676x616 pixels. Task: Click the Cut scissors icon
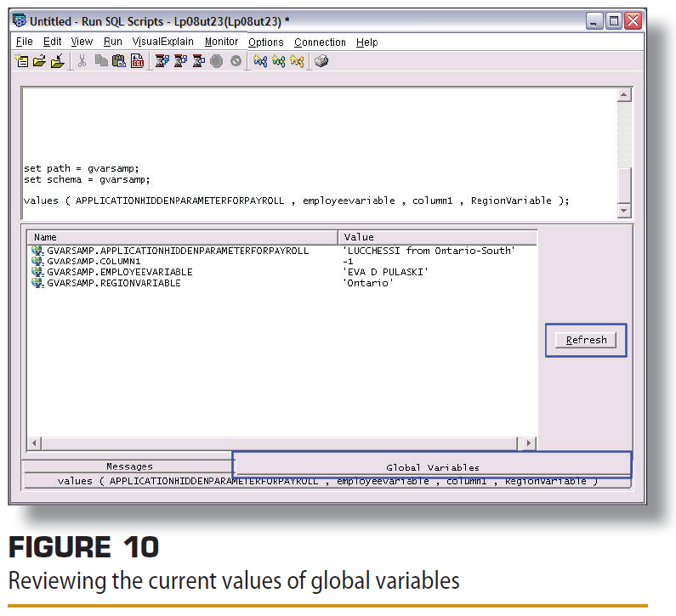coord(82,60)
